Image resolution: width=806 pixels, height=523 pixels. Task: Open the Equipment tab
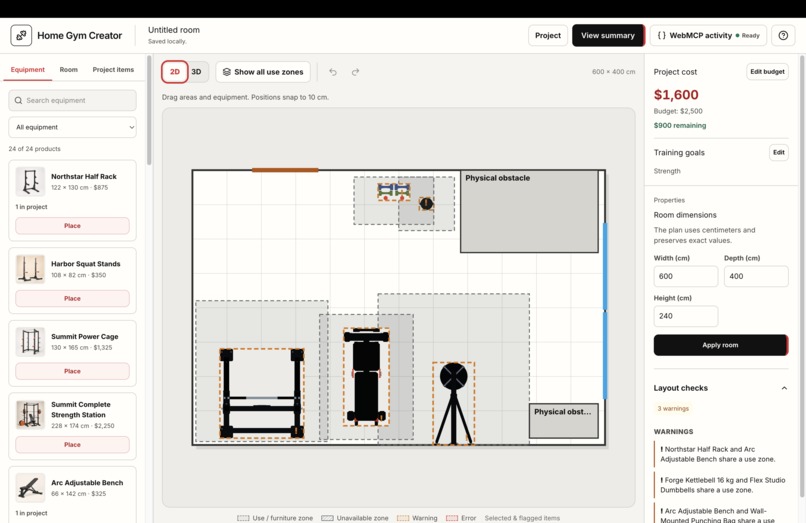(28, 69)
